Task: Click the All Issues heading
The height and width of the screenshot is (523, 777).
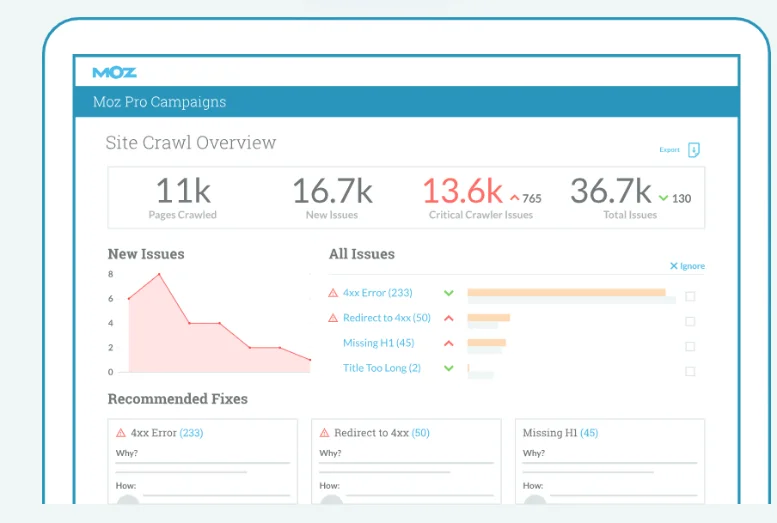Action: click(362, 254)
